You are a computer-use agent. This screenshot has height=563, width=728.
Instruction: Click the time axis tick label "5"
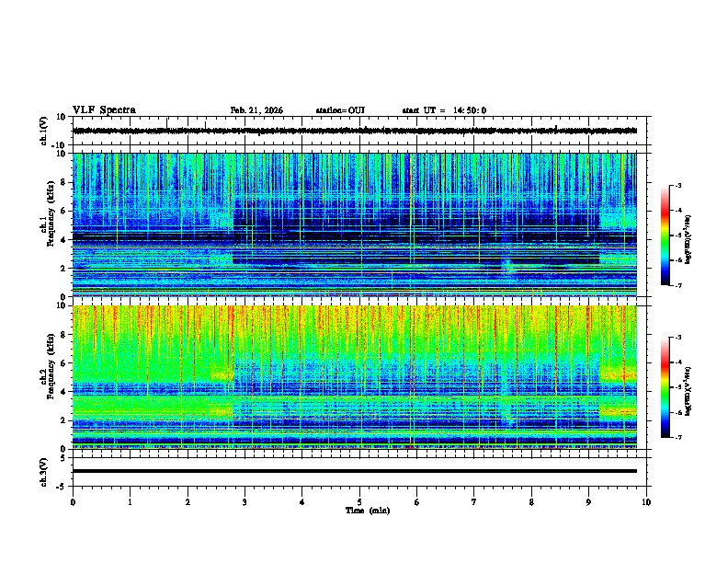pos(359,502)
